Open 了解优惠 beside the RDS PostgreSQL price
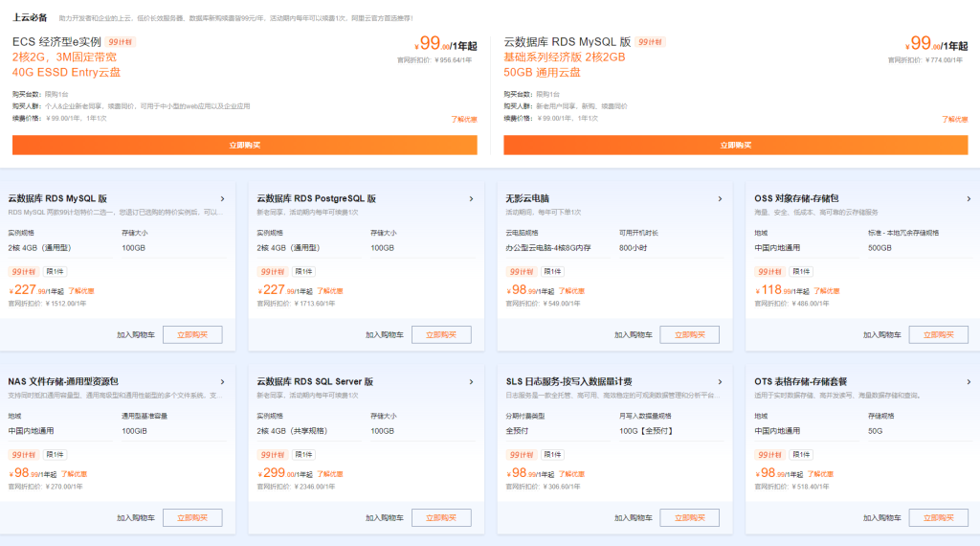 [x=330, y=291]
